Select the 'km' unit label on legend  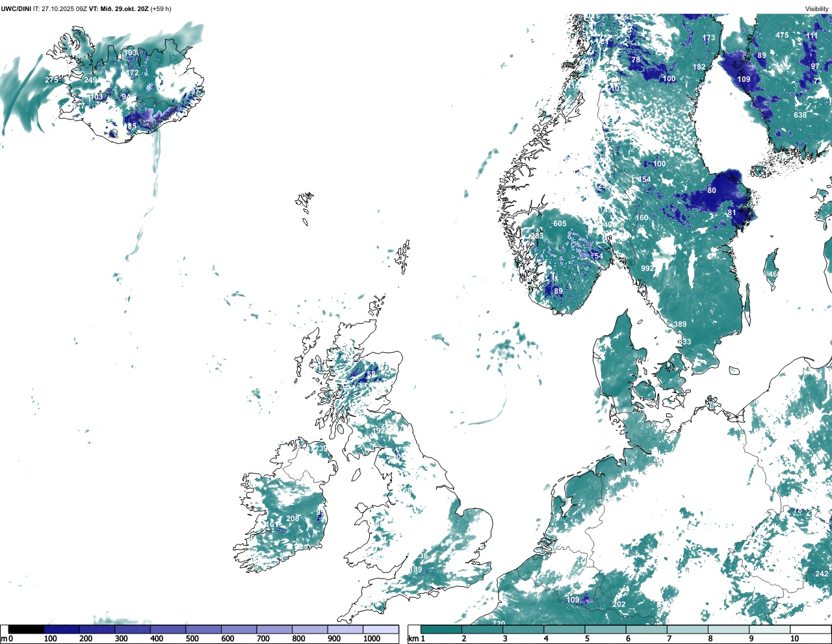(x=412, y=639)
